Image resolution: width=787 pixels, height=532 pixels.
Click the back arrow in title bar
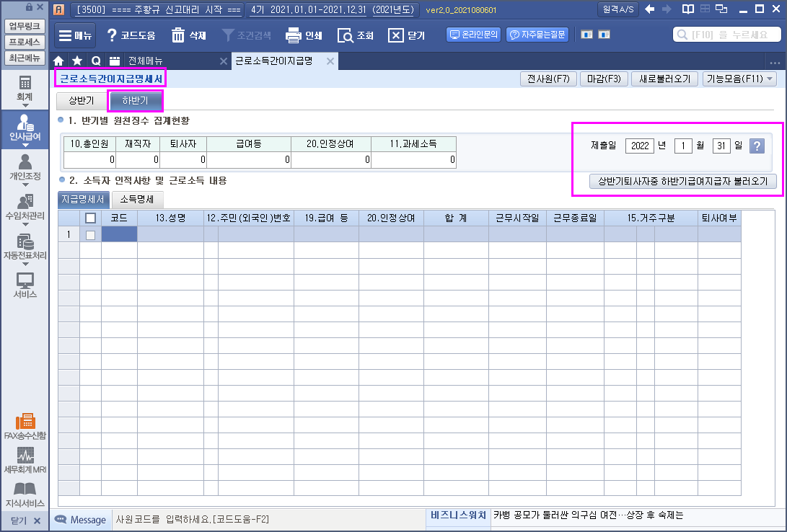tap(649, 9)
